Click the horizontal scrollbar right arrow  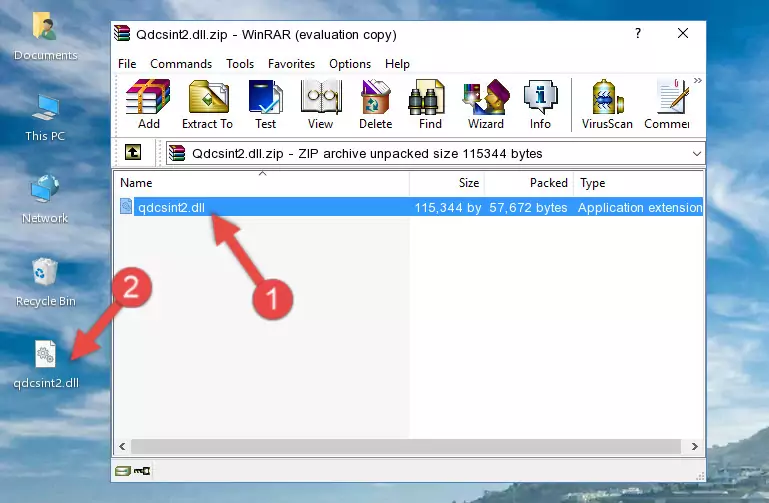694,446
